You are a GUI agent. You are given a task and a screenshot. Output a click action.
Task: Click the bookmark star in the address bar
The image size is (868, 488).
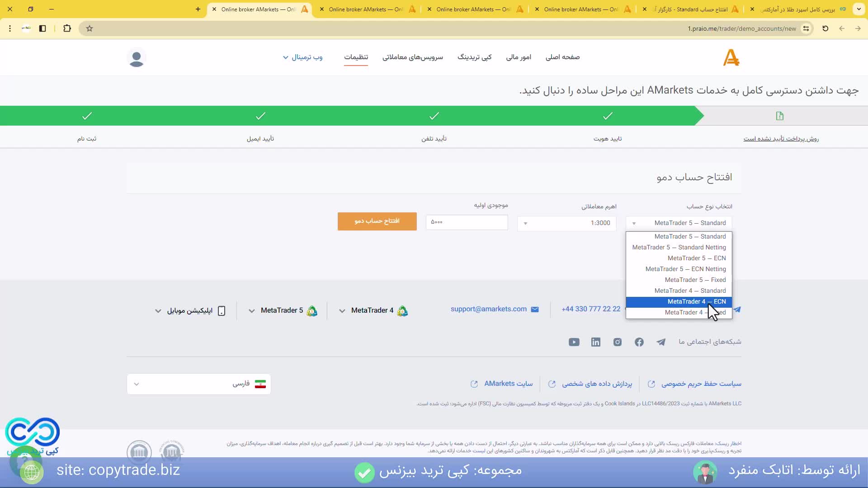pos(89,28)
